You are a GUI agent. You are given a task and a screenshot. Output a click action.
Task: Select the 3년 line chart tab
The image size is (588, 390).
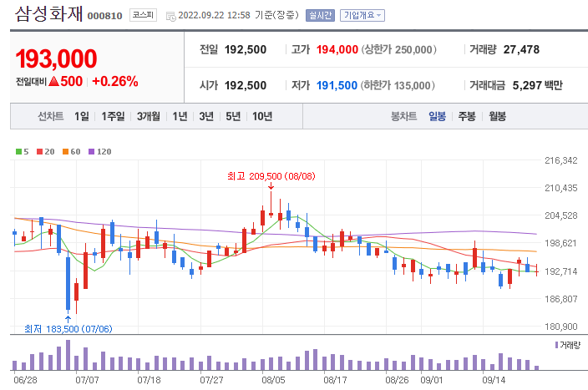click(206, 116)
